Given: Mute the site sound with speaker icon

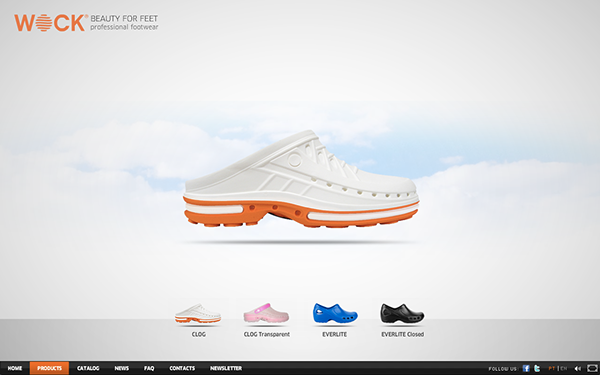Looking at the screenshot, I should click(577, 368).
